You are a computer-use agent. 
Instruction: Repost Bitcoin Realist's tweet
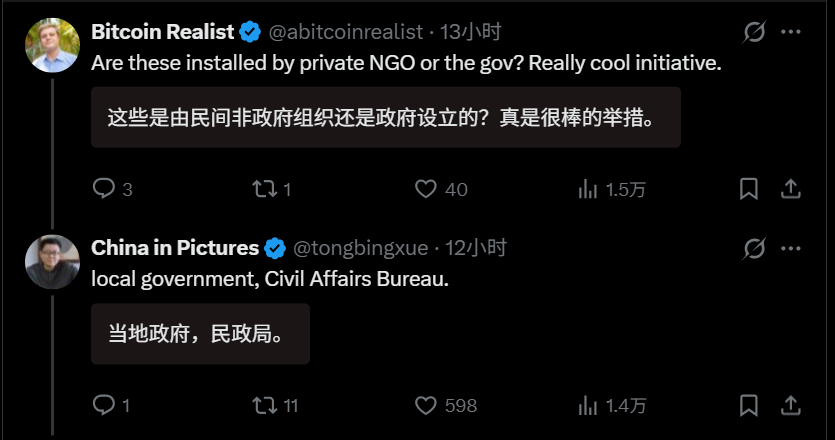(263, 189)
